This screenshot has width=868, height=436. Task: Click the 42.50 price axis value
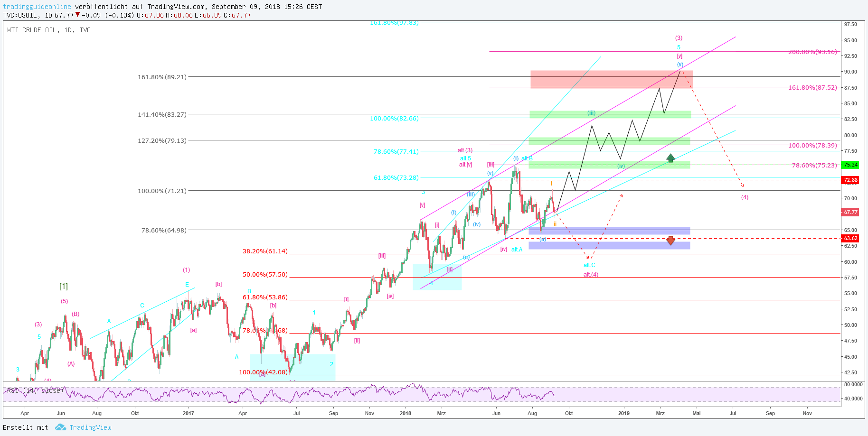pos(850,372)
